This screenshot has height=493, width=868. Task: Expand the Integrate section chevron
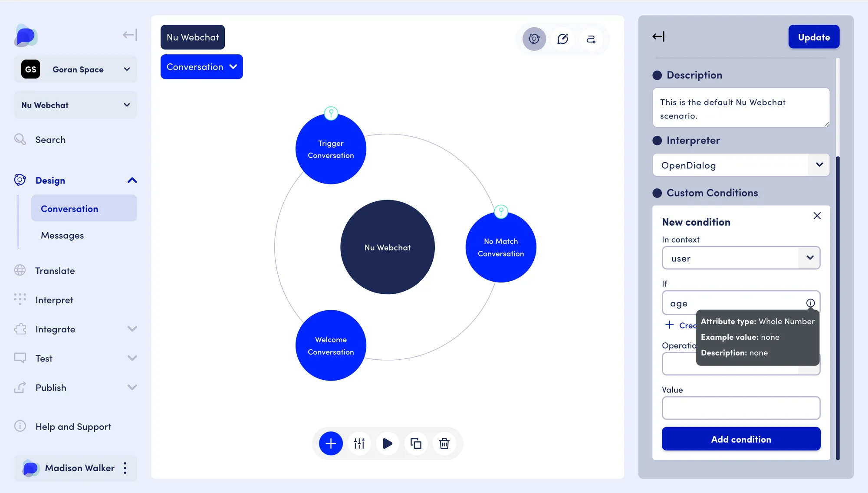point(132,329)
